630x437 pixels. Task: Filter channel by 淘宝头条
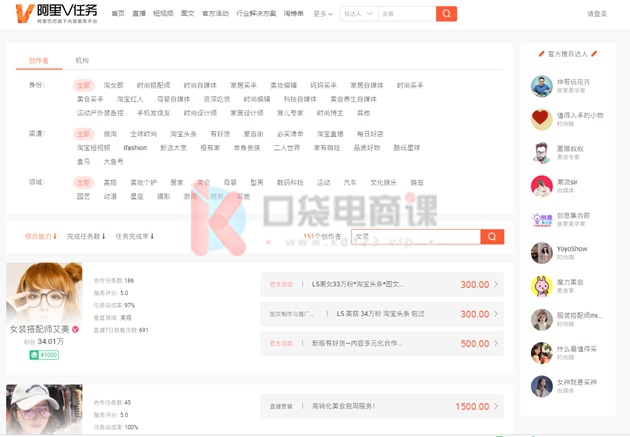(183, 134)
